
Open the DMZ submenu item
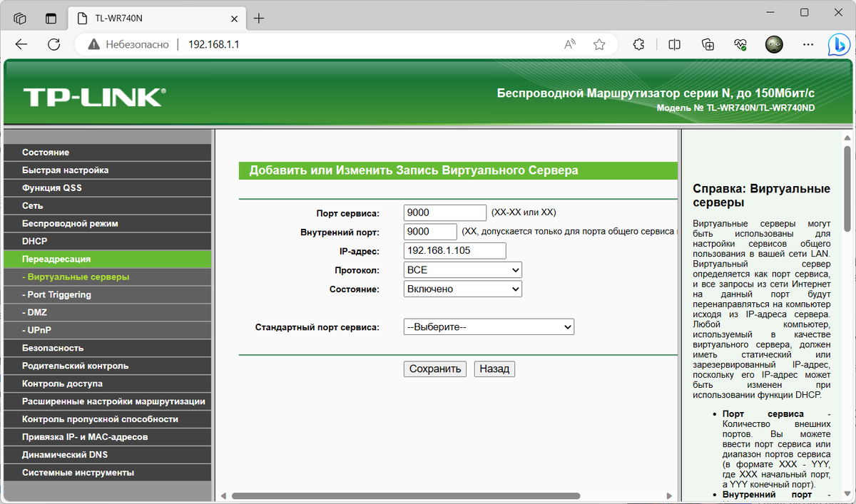click(108, 313)
